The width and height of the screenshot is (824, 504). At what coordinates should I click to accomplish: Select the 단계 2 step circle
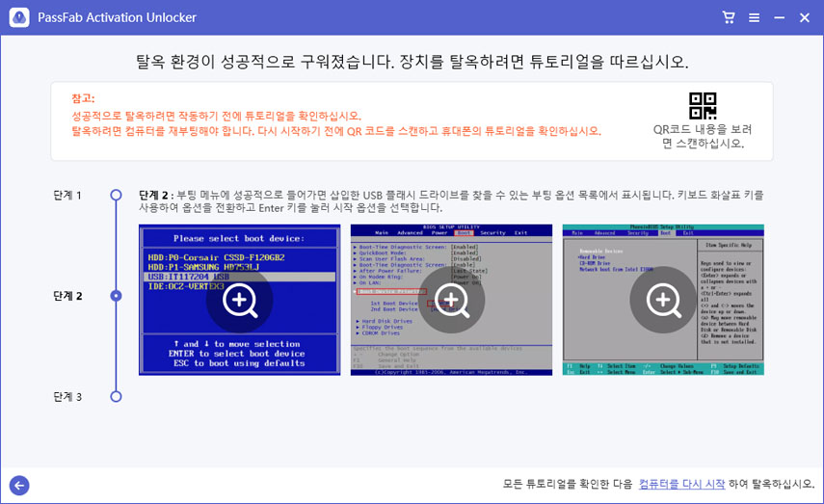tap(117, 296)
